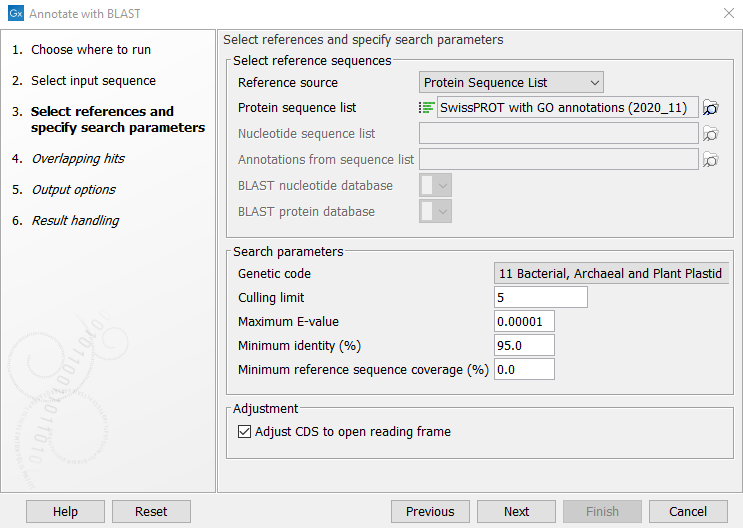The height and width of the screenshot is (528, 743).
Task: Toggle Adjust CDS to open reading frame
Action: click(x=245, y=432)
